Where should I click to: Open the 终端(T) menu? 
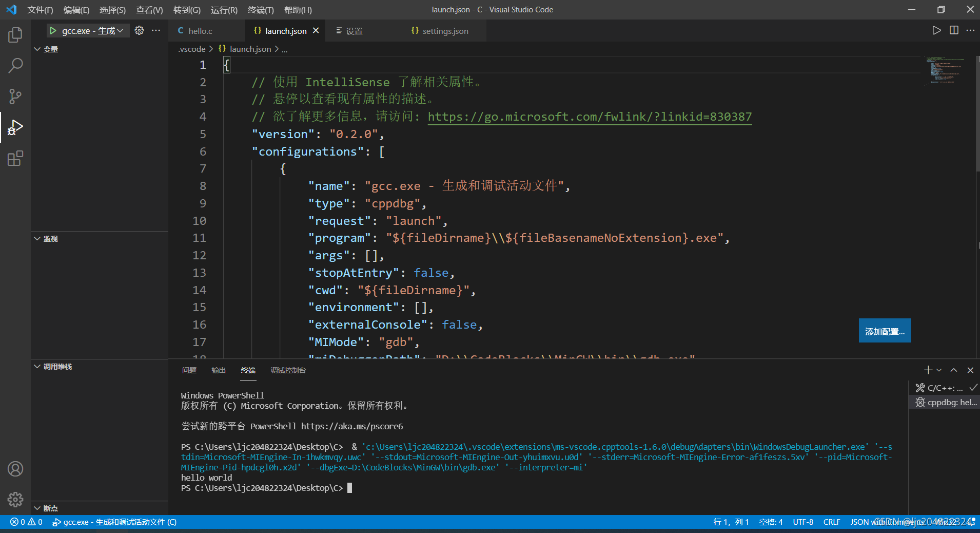coord(261,10)
